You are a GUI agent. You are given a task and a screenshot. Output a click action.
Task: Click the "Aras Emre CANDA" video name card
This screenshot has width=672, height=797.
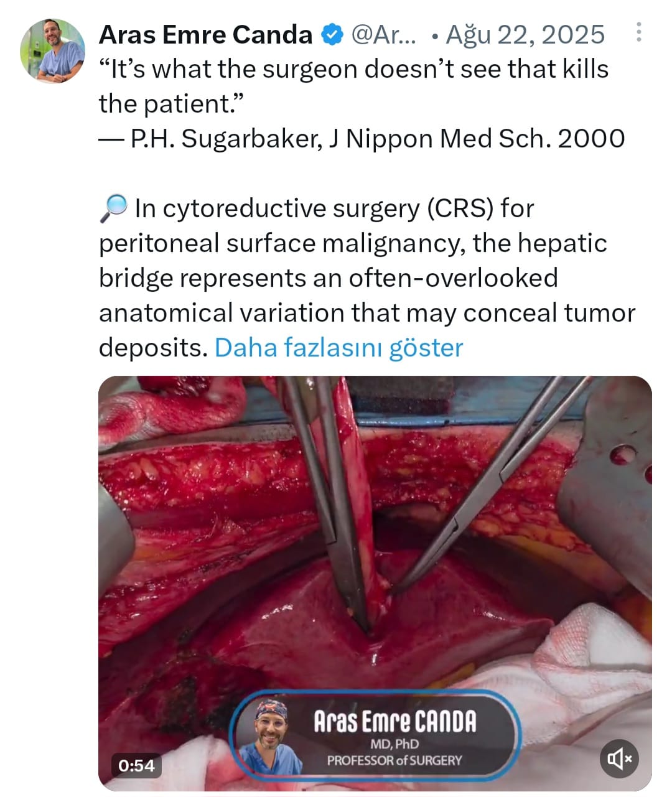point(394,722)
